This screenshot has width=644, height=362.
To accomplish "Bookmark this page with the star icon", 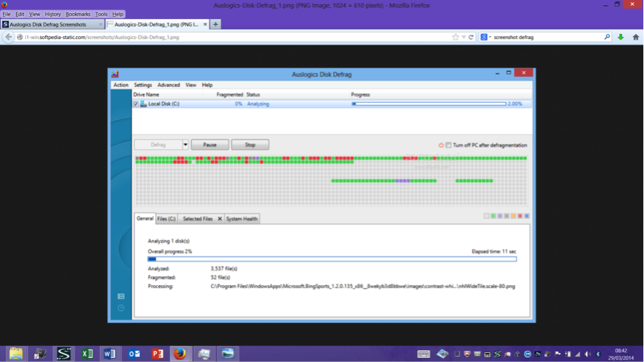I will click(x=455, y=37).
